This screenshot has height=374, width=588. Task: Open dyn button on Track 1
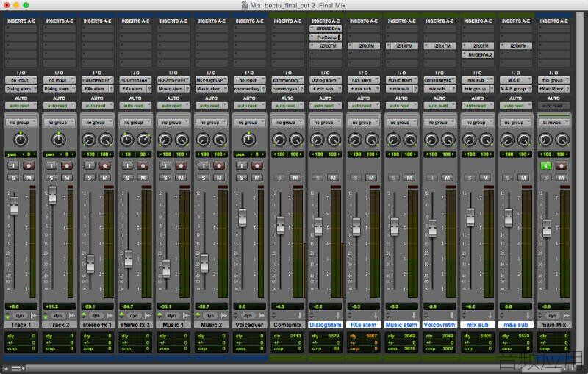[21, 316]
